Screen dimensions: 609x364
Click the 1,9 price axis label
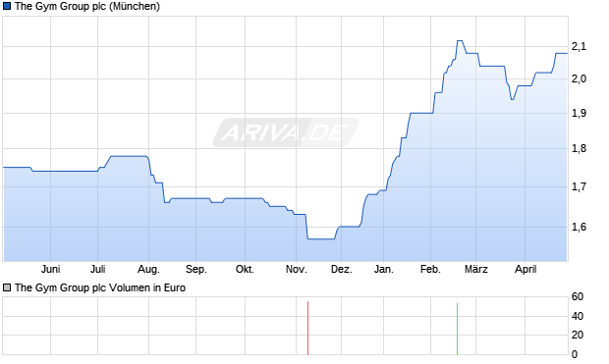(579, 113)
